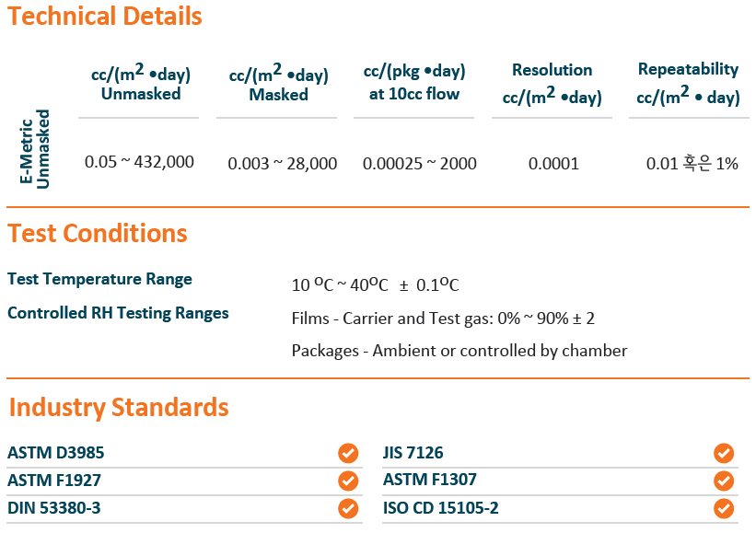756x533 pixels.
Task: Click the Industry Standards heading
Action: (x=119, y=407)
